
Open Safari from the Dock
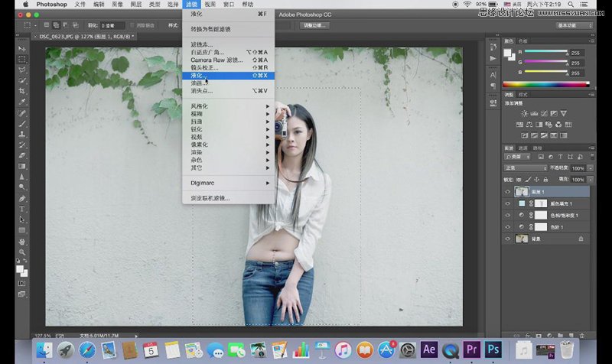(x=87, y=350)
